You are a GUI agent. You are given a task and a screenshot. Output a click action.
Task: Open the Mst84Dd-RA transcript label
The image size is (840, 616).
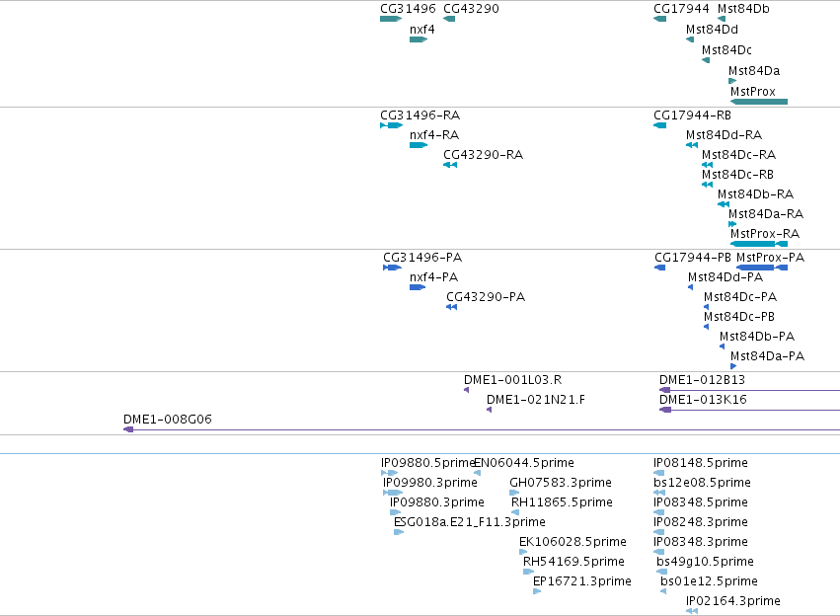coord(724,135)
